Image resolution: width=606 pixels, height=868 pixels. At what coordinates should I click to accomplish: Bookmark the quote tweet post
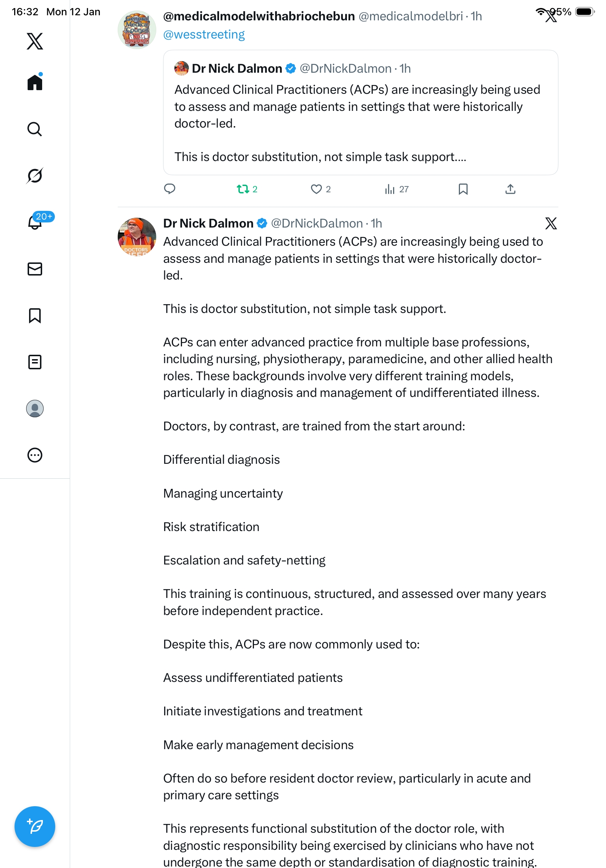[x=463, y=189]
